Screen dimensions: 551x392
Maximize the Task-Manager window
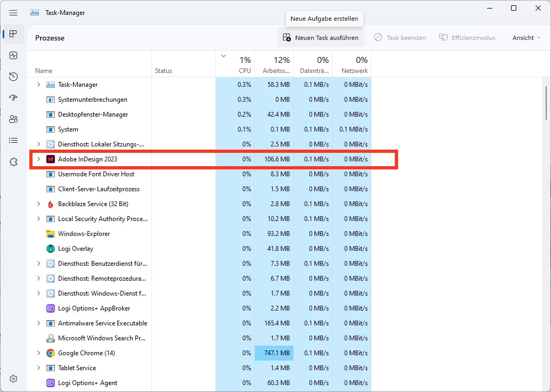pos(513,8)
